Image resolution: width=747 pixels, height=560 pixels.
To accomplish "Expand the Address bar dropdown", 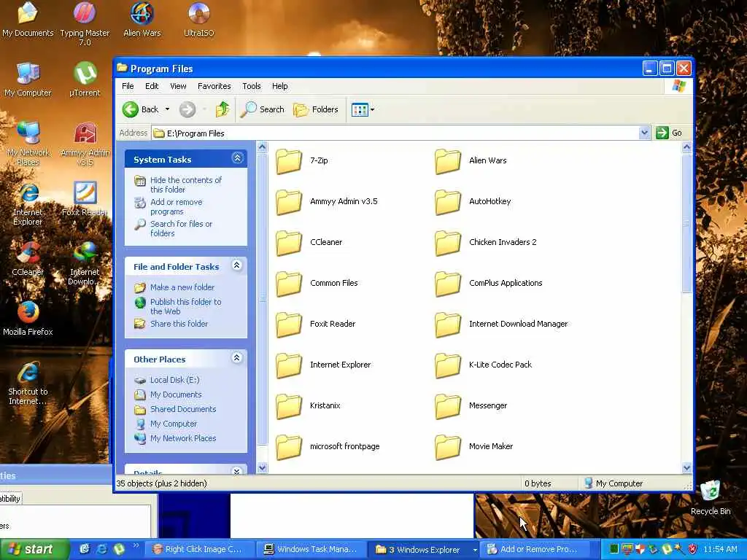I will [644, 133].
